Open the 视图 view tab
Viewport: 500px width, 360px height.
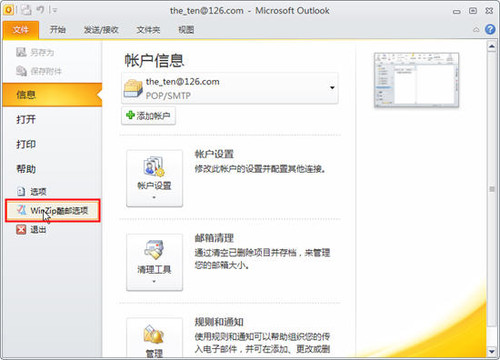pos(186,30)
